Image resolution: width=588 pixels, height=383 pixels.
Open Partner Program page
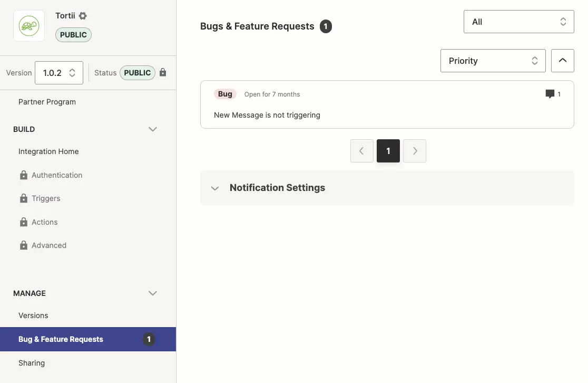click(47, 102)
